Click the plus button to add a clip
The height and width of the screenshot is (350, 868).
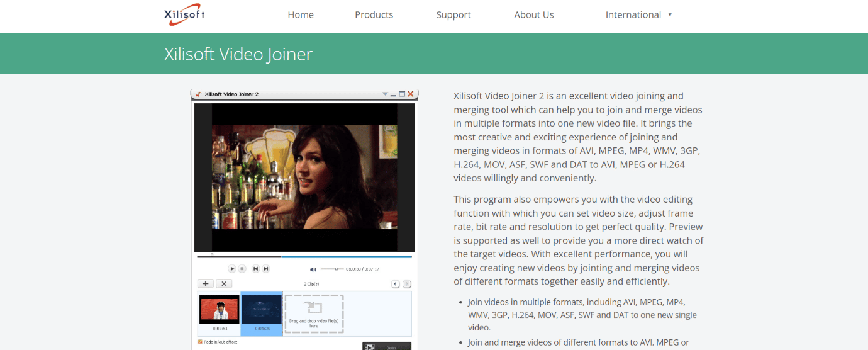(206, 284)
